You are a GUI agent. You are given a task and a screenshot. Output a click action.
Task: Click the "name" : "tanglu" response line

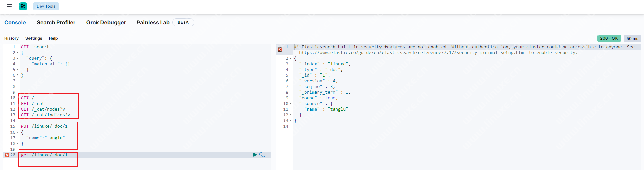326,109
